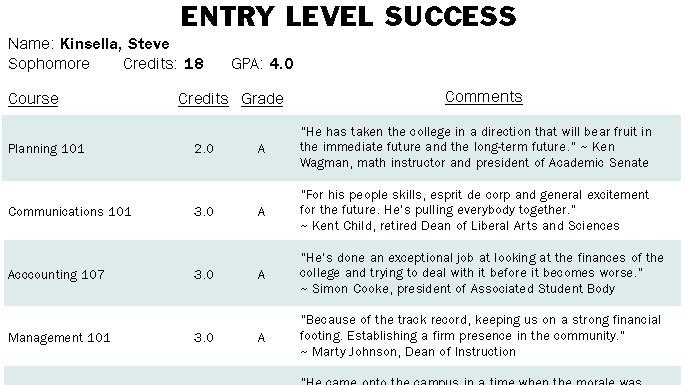685x385 pixels.
Task: Select the Communications 101 course label
Action: click(x=69, y=212)
